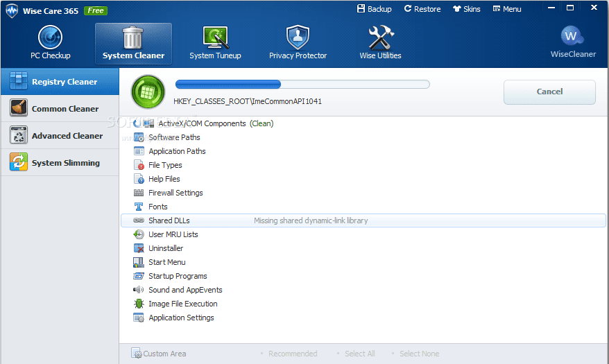Click the Custom Area link

pos(164,354)
